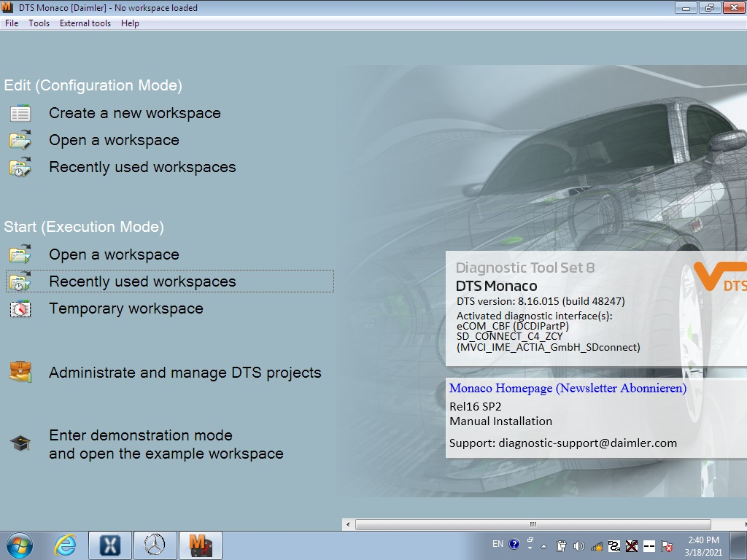Image resolution: width=747 pixels, height=560 pixels.
Task: Click the EN language indicator
Action: [x=498, y=544]
